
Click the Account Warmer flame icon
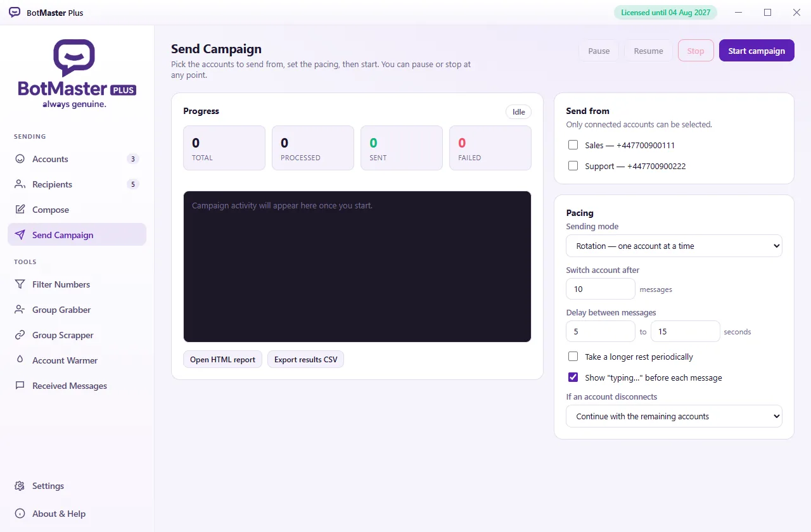[20, 360]
